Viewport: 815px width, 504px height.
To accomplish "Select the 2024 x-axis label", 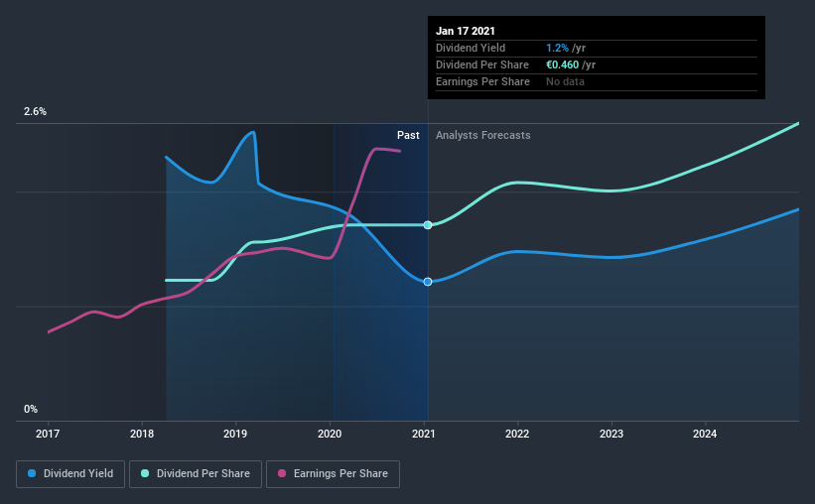I will [705, 434].
